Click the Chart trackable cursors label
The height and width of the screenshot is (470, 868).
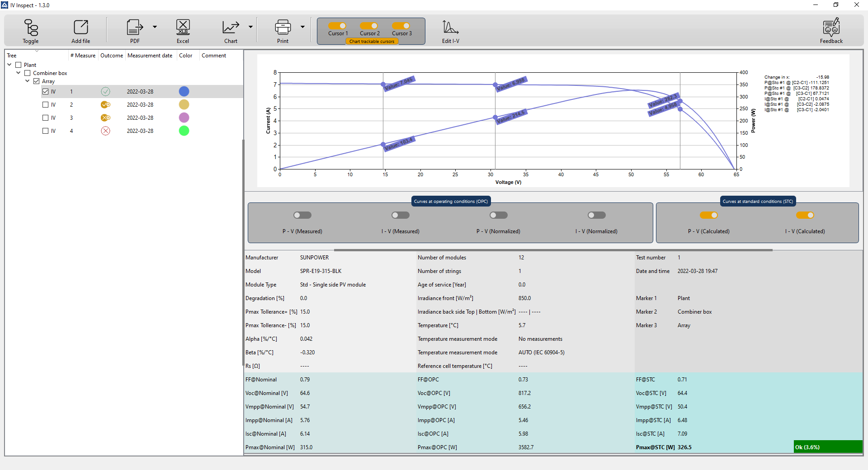372,42
